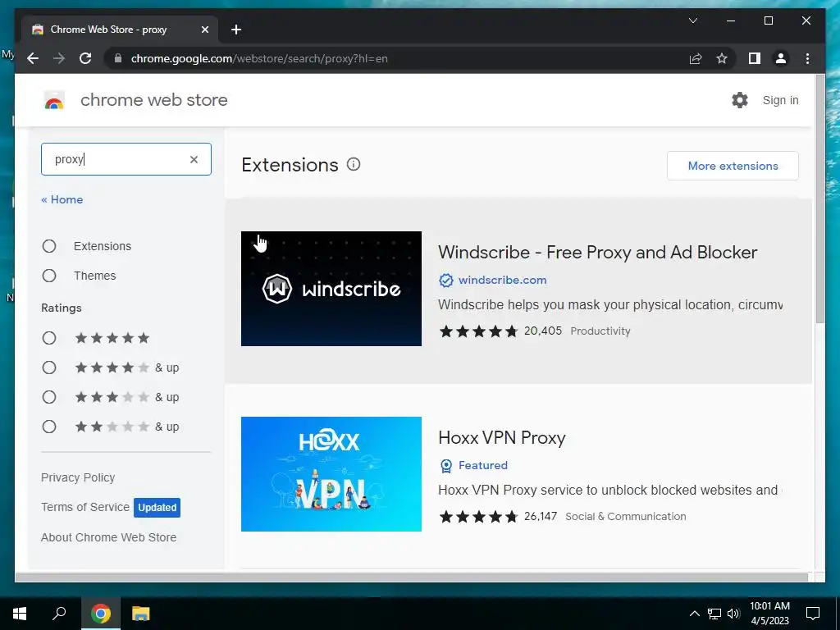Image resolution: width=840 pixels, height=630 pixels.
Task: Open network status tray icon
Action: (714, 614)
